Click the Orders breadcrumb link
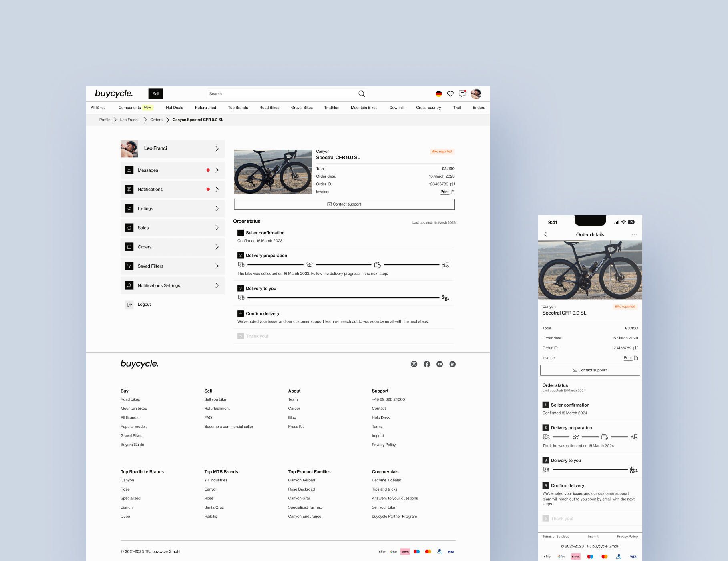 pyautogui.click(x=156, y=120)
